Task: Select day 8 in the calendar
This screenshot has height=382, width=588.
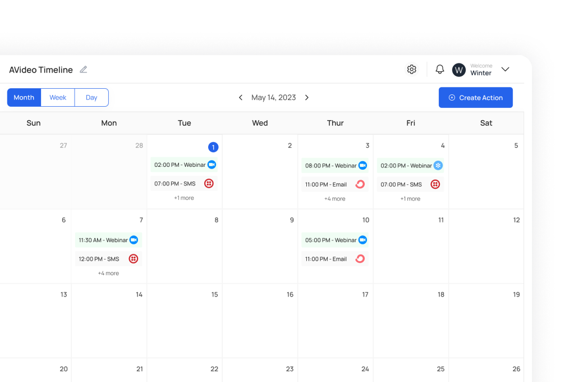Action: coord(217,220)
